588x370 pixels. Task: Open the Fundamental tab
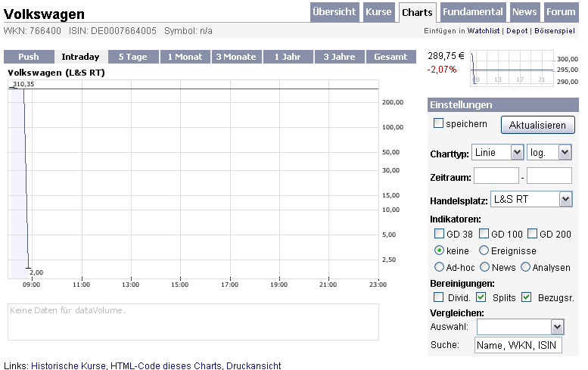coord(473,12)
